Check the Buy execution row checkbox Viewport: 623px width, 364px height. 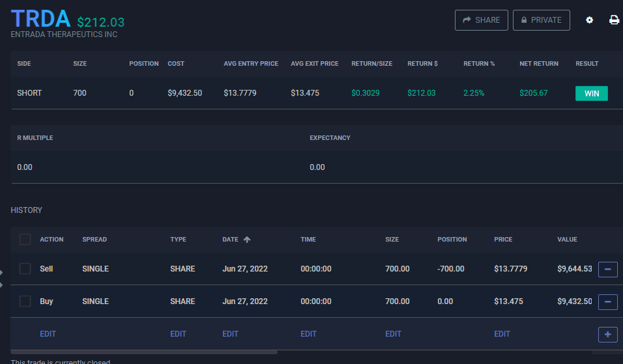[x=25, y=301]
